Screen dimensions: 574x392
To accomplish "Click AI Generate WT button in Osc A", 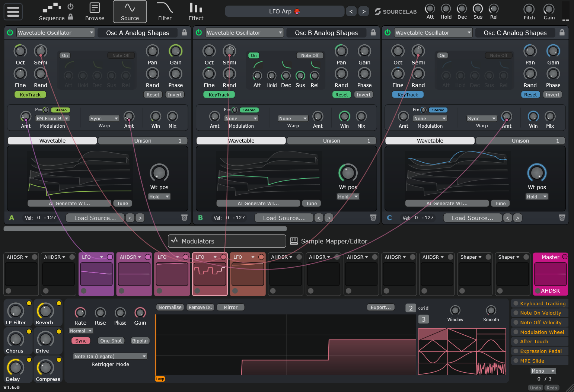I will coord(69,203).
